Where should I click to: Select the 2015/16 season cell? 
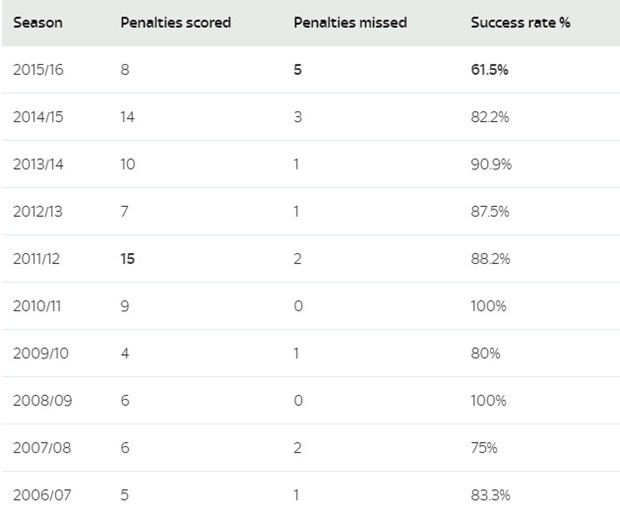40,70
